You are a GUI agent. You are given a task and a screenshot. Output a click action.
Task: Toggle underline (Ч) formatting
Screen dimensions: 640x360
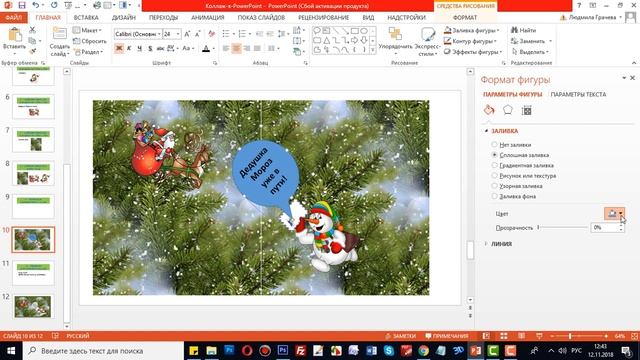click(x=140, y=48)
